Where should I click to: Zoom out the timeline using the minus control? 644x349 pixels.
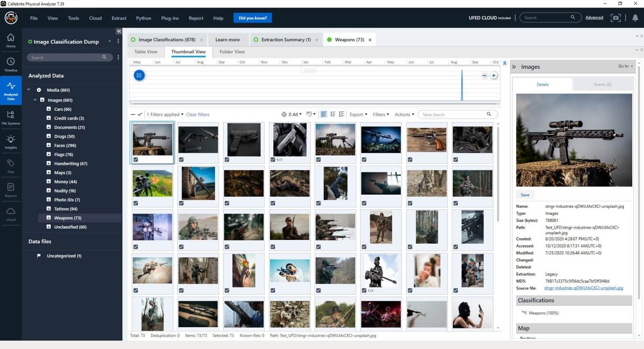pyautogui.click(x=484, y=76)
